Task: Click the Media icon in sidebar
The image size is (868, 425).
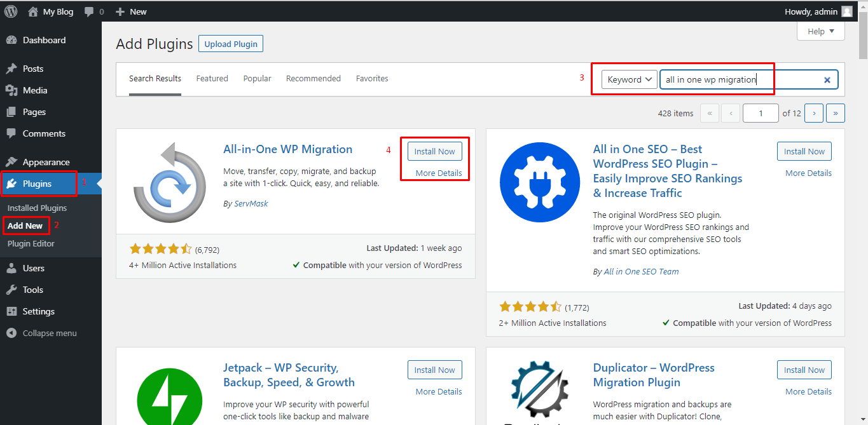Action: click(11, 90)
